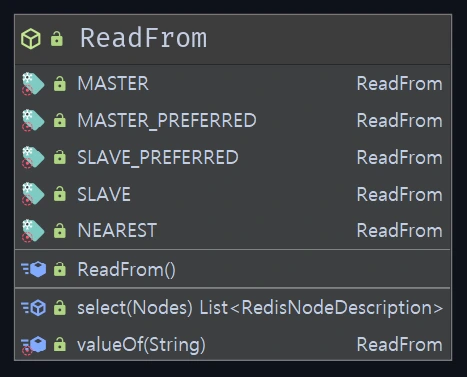
Task: Select the ReadFrom class title
Action: click(144, 38)
